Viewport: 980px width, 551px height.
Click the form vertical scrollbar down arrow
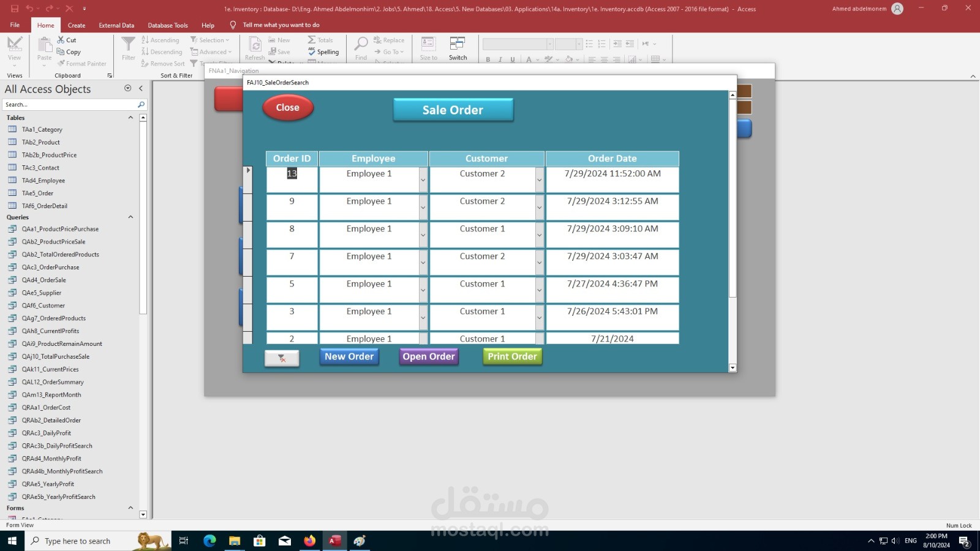733,368
